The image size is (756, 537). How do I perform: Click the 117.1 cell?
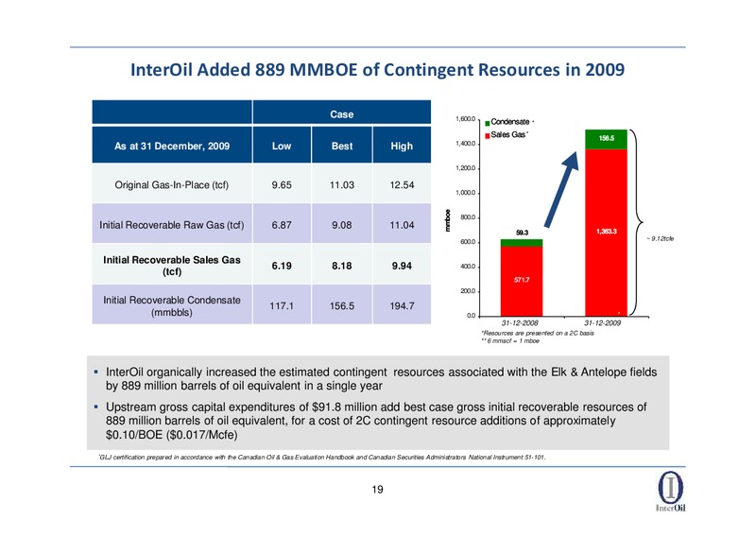point(282,306)
